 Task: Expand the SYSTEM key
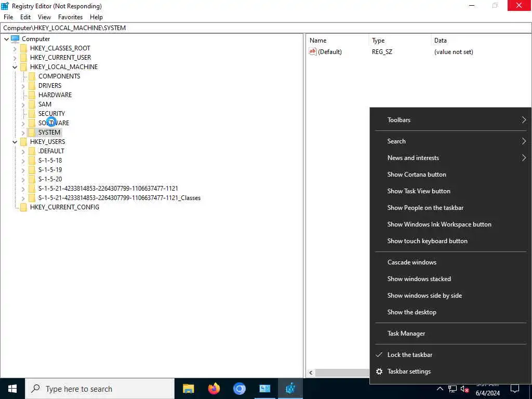tap(23, 133)
